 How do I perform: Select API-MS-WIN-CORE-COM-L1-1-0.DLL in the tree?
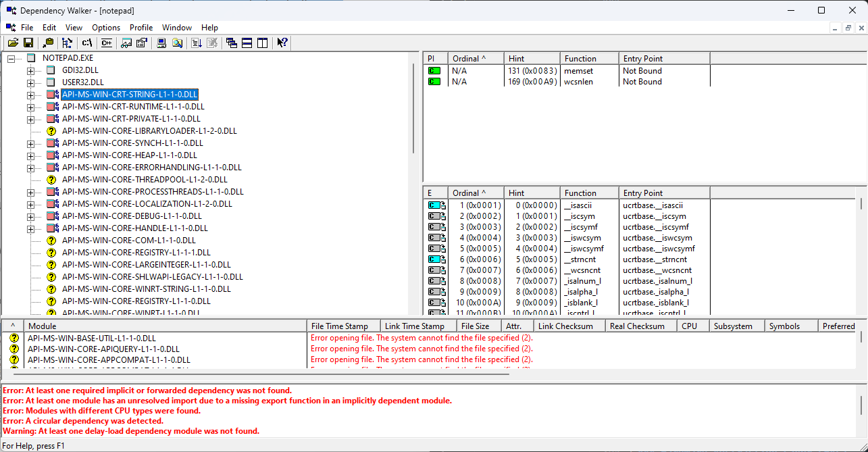(x=129, y=241)
